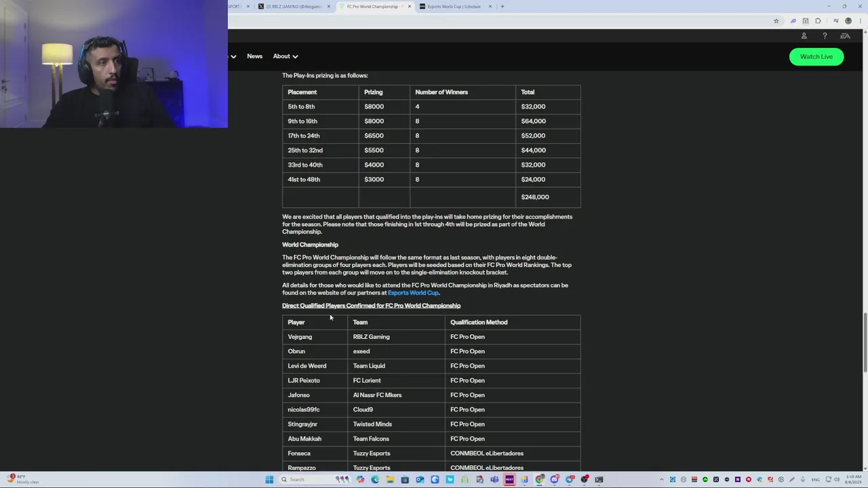Open the ENG language switcher
The image size is (868, 488).
click(x=815, y=479)
